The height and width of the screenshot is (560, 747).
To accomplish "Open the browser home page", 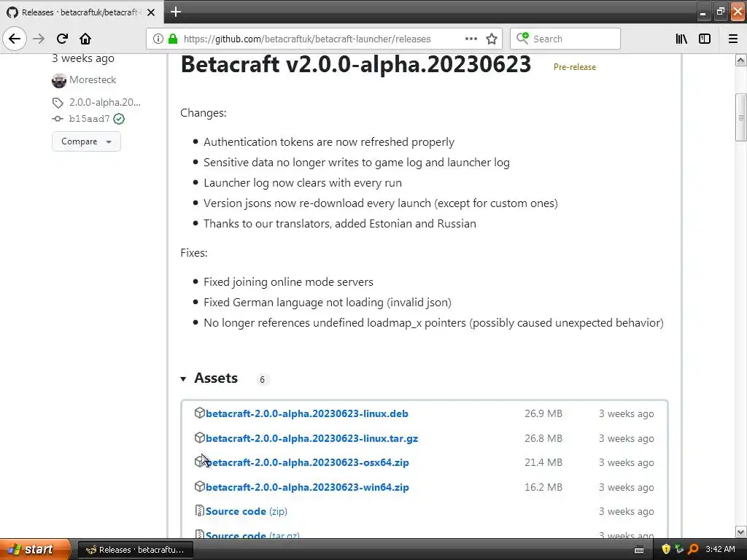I will (85, 39).
